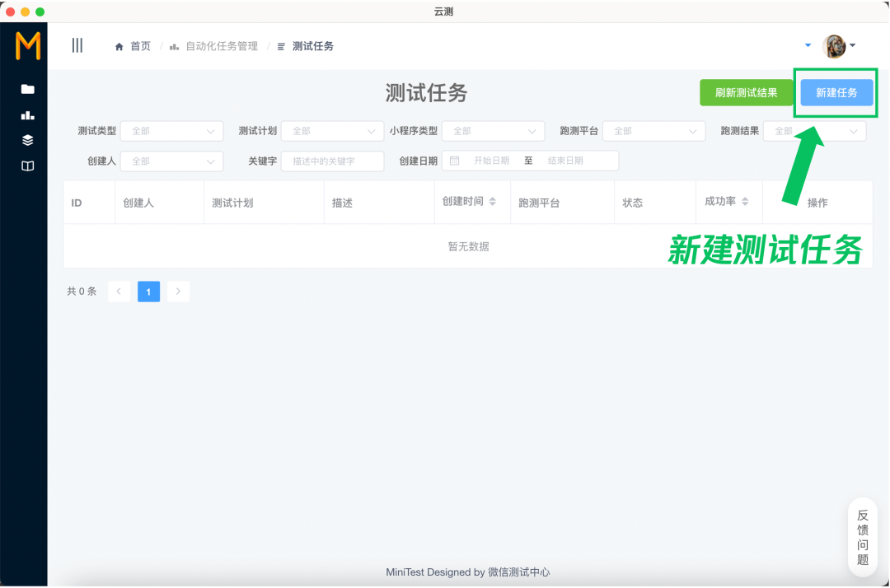890x588 pixels.
Task: Open 创建人 dropdown
Action: 172,161
